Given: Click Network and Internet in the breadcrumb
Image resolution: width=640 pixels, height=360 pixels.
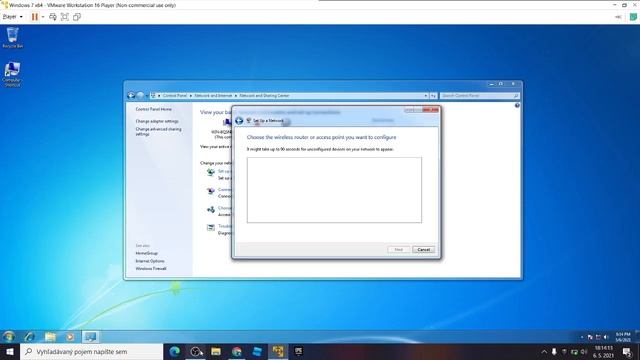Looking at the screenshot, I should tap(213, 96).
